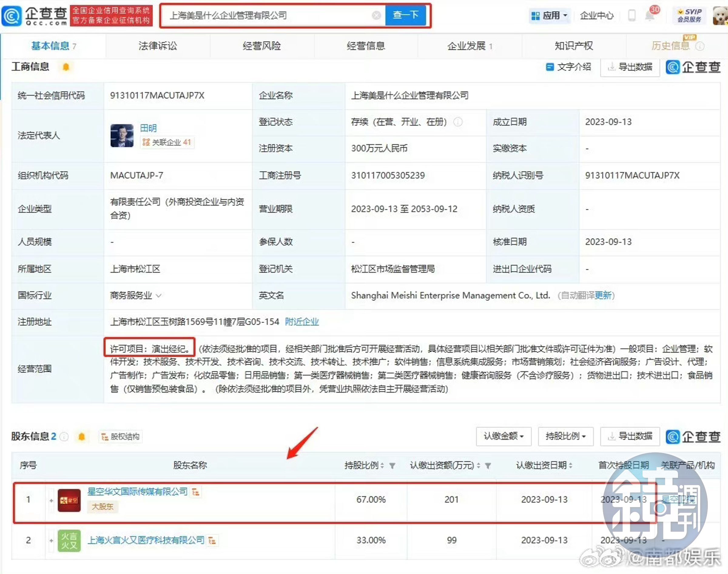This screenshot has height=574, width=728.
Task: Open SVIP 会员服务 icon
Action: click(x=690, y=15)
